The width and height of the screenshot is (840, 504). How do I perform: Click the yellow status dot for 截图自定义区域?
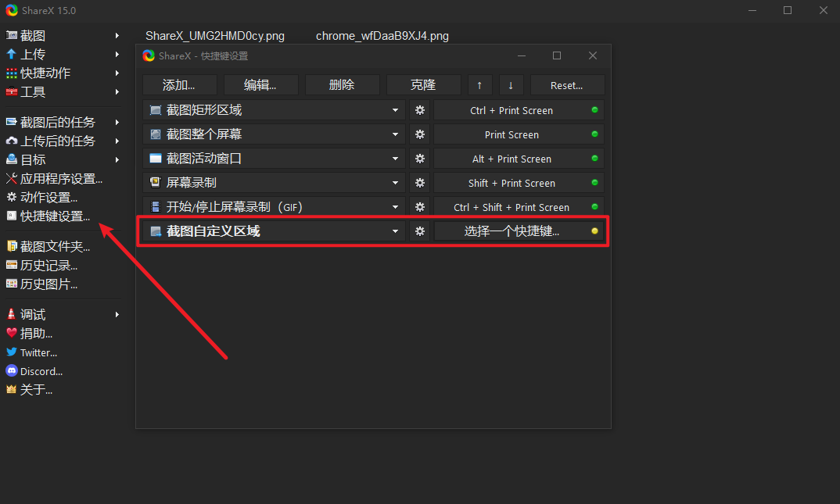click(x=594, y=231)
